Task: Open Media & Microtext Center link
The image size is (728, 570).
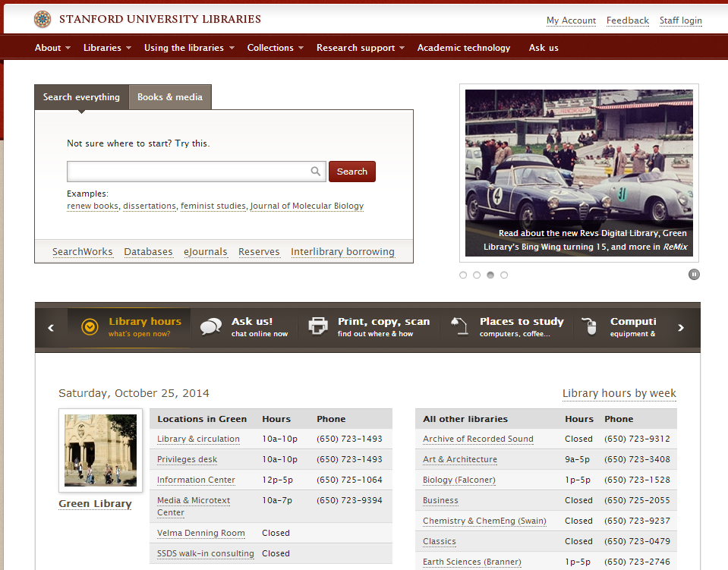Action: 194,506
